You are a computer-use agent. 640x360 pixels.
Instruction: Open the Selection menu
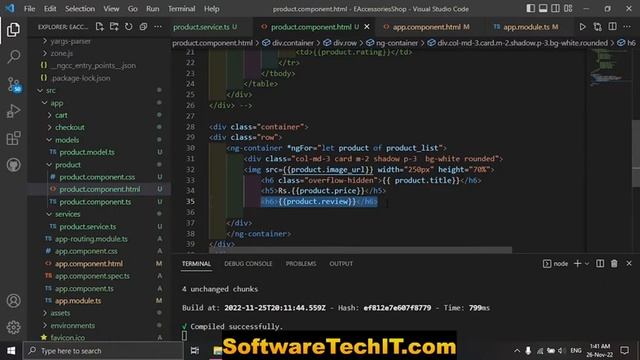click(x=80, y=9)
